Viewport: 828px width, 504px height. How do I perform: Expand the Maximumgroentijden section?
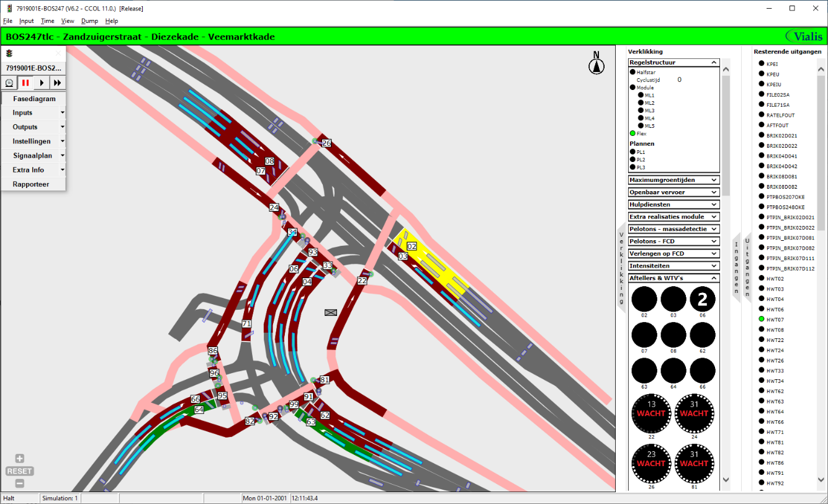(x=714, y=180)
